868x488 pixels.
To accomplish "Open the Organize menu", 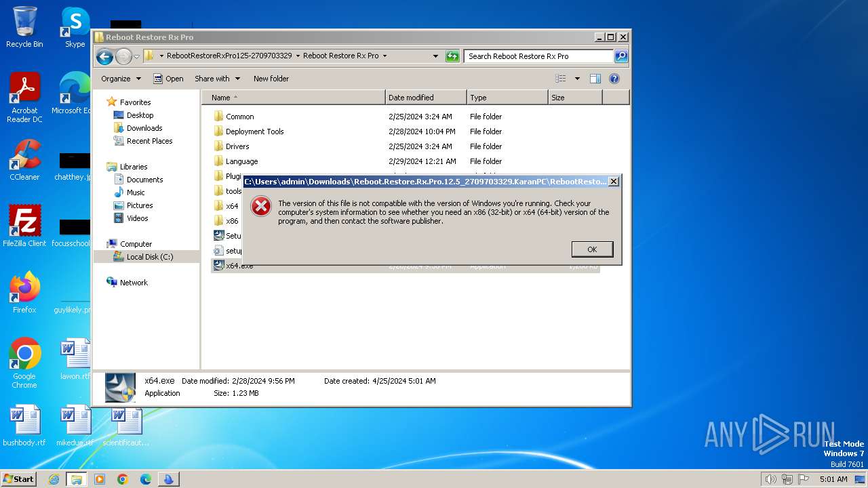I will click(x=121, y=79).
